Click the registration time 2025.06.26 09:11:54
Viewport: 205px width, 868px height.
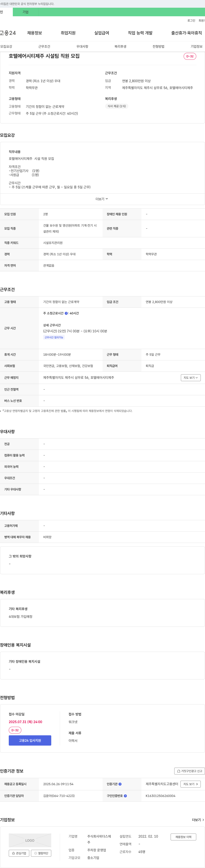[58, 784]
